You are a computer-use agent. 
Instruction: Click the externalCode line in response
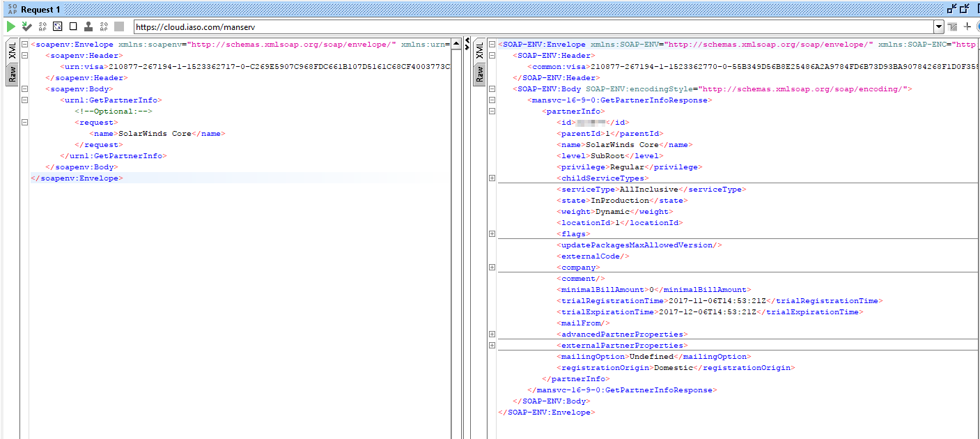pos(593,256)
